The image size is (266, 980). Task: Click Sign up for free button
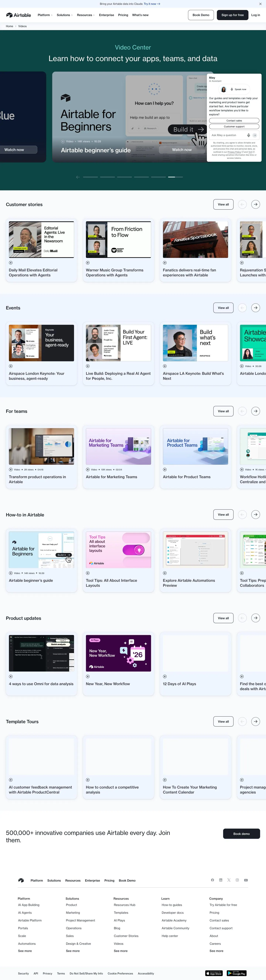pos(233,15)
